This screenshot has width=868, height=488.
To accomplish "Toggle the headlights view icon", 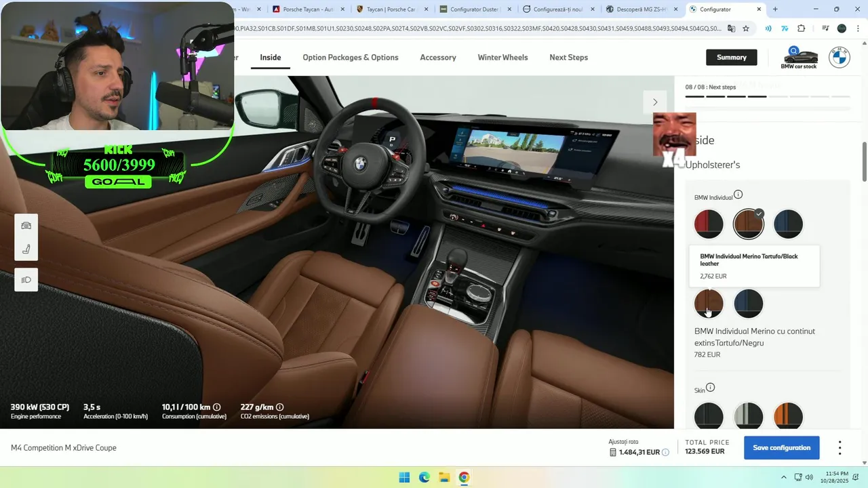I will [x=26, y=280].
